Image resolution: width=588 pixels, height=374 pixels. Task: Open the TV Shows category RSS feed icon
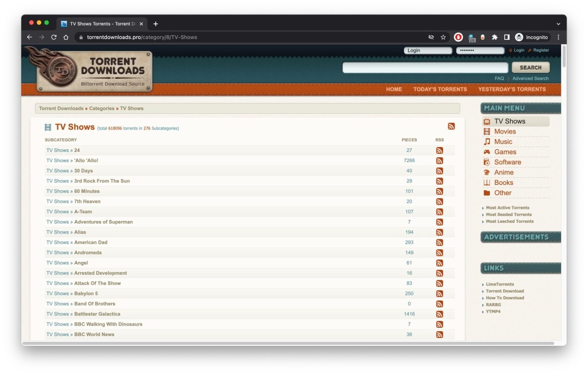tap(451, 127)
